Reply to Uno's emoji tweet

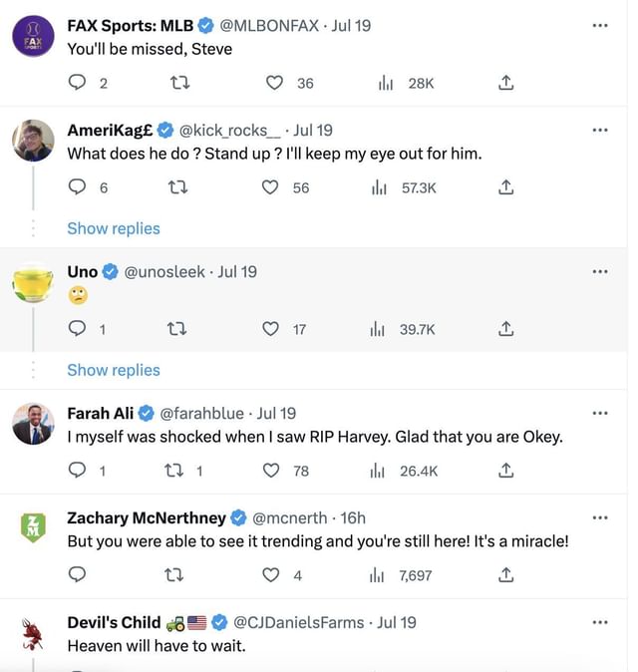pos(77,329)
